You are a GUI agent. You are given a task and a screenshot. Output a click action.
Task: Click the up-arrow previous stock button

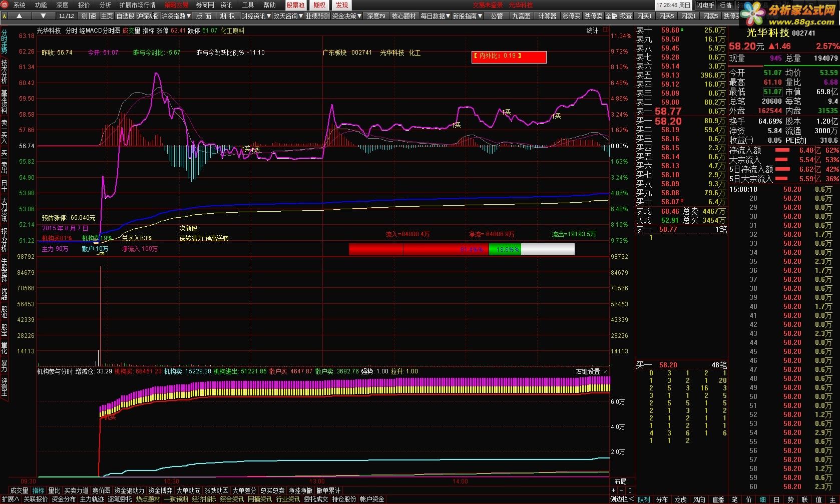19,16
